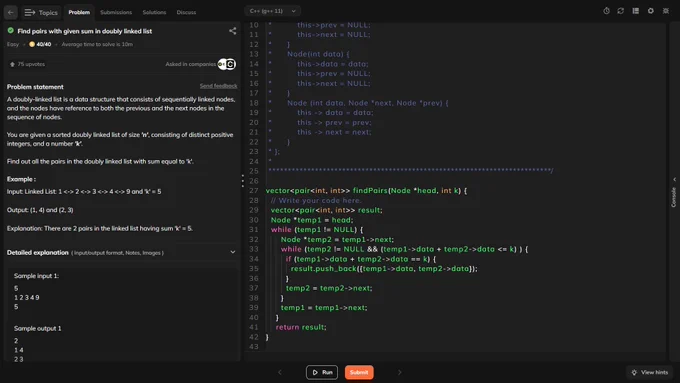The image size is (680, 383).
Task: Switch to the Submissions tab
Action: (116, 12)
